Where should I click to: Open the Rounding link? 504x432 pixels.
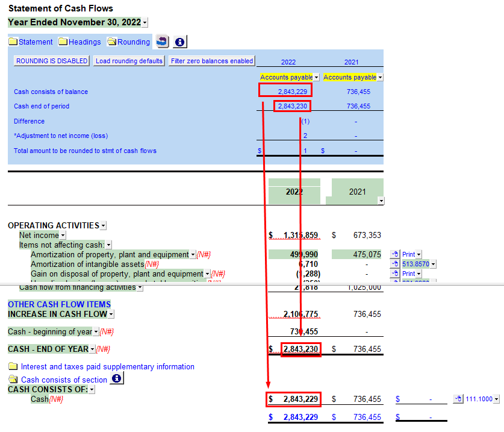pyautogui.click(x=134, y=42)
